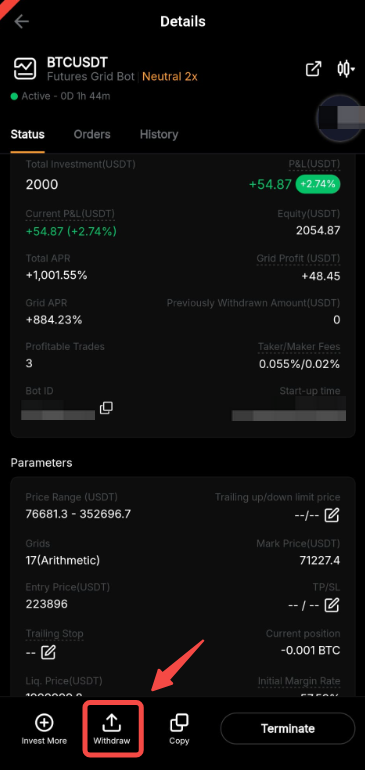Tap the Current P&L(USDT) label
The image size is (365, 770).
tap(70, 214)
